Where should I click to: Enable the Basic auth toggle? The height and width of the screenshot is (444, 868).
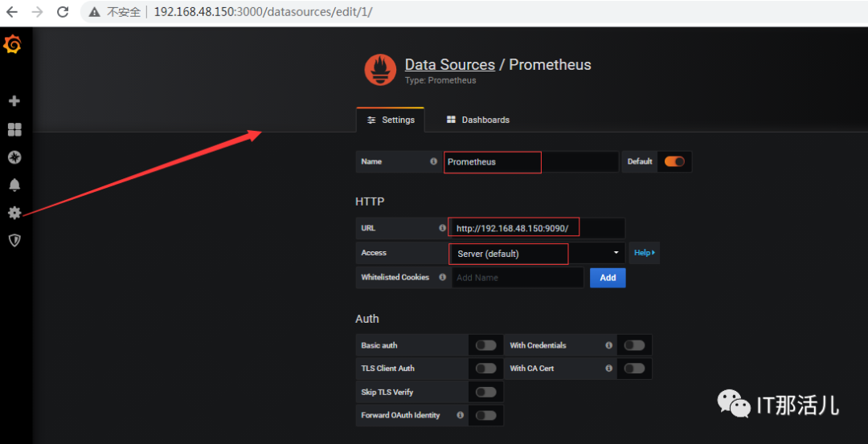(486, 345)
